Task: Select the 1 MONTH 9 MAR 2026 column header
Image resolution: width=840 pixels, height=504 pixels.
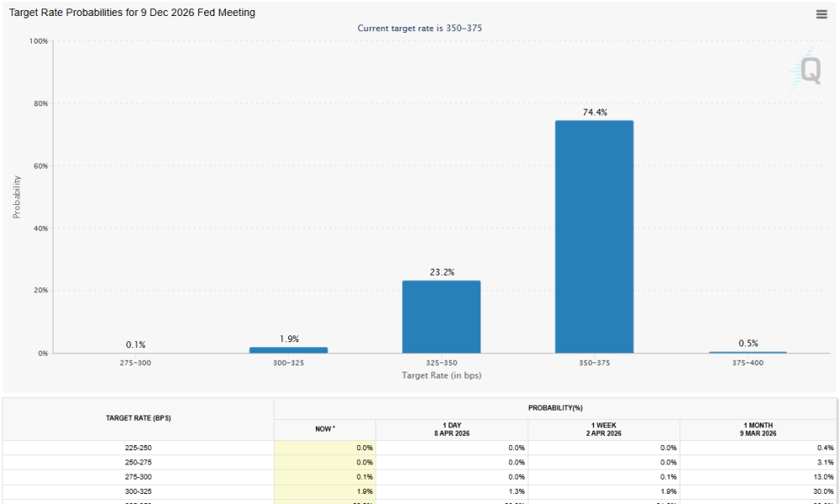Action: [758, 429]
